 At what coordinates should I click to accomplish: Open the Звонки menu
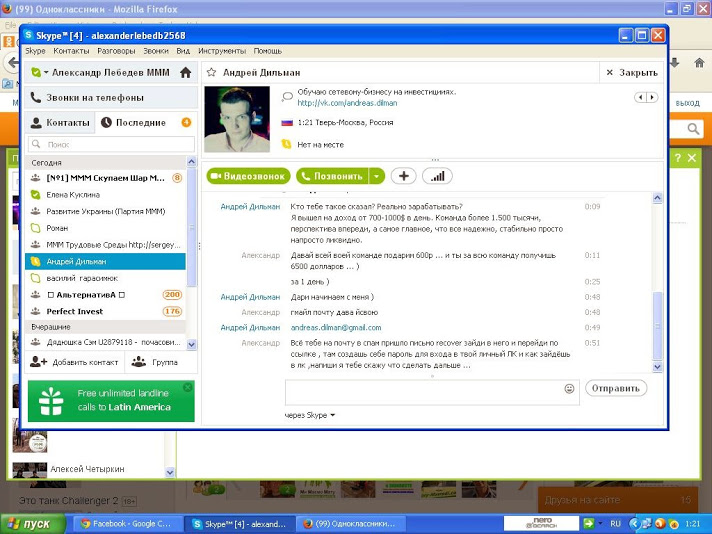coord(156,51)
